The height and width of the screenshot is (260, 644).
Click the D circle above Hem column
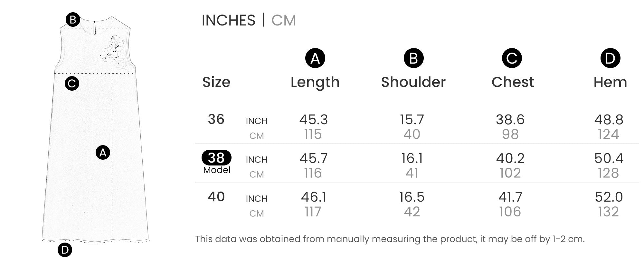pyautogui.click(x=610, y=58)
